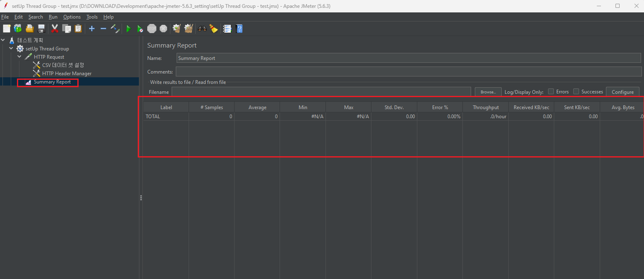Select the 테스트 계획 test plan node
Image resolution: width=644 pixels, height=279 pixels.
[x=29, y=40]
